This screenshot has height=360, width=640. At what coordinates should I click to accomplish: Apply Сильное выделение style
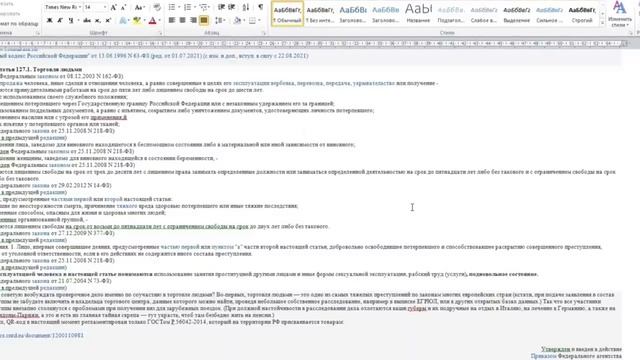point(549,14)
